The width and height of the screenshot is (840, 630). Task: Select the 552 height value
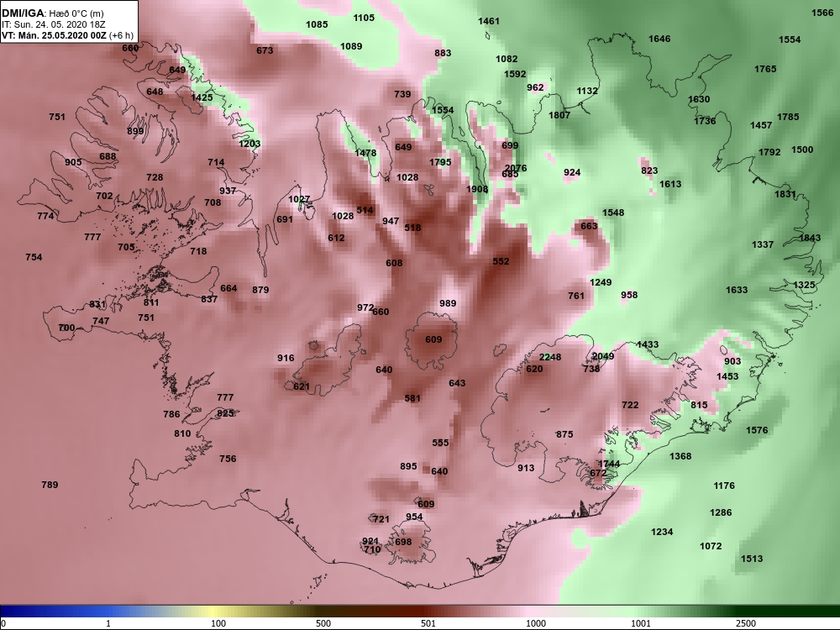point(501,261)
